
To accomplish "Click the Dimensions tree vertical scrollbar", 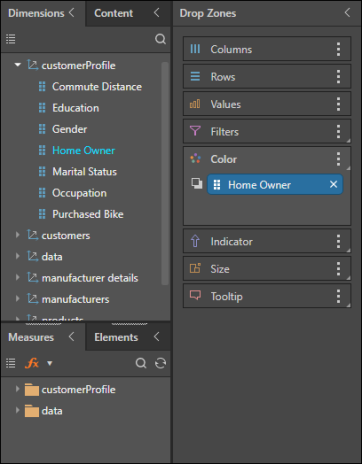I will coord(165,173).
